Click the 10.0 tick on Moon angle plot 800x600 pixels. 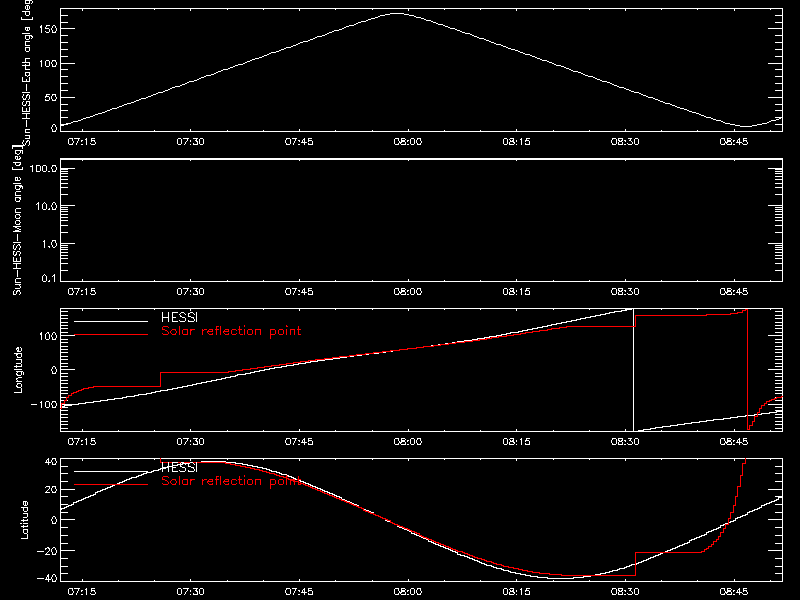pyautogui.click(x=46, y=206)
